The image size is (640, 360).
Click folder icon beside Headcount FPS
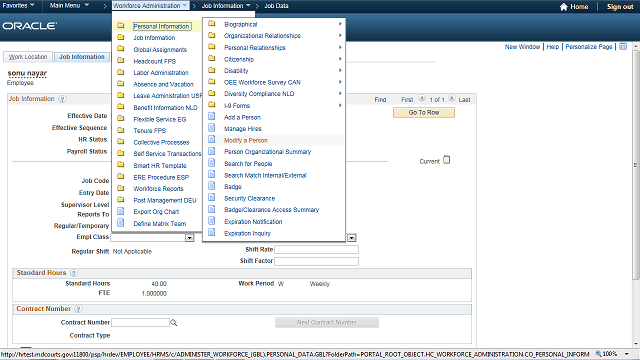(x=121, y=60)
